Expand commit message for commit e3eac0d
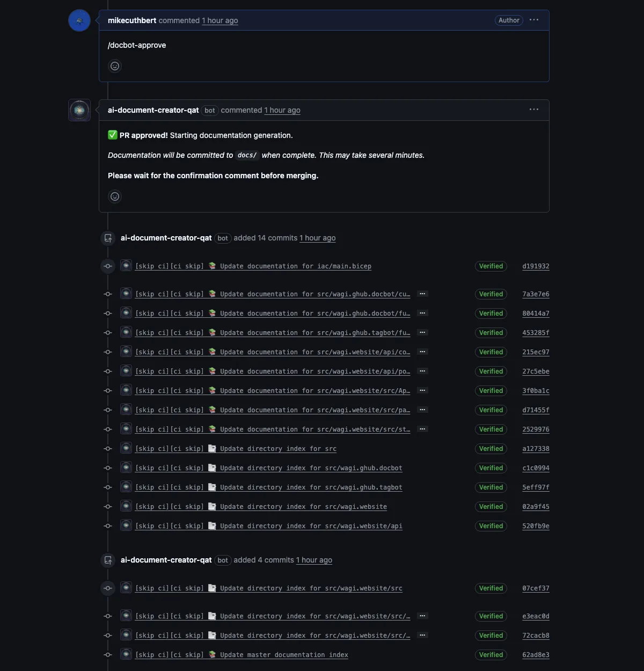This screenshot has height=671, width=644. [422, 616]
